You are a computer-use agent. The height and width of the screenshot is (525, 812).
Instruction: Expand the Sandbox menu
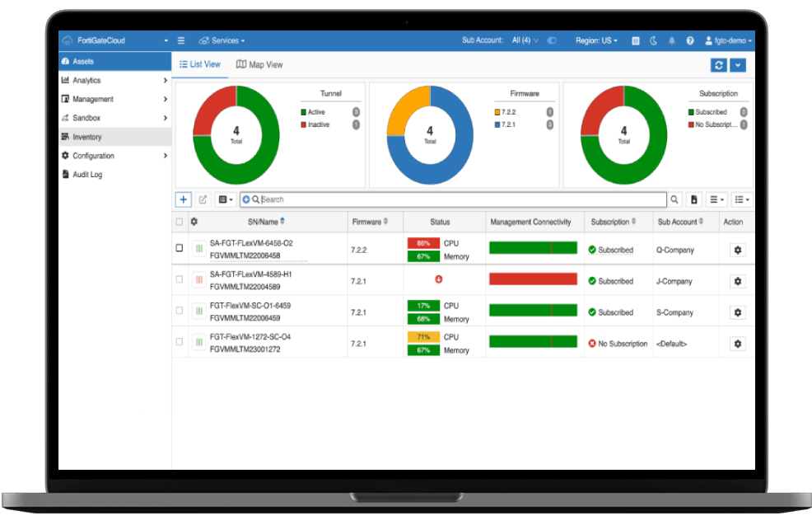115,118
